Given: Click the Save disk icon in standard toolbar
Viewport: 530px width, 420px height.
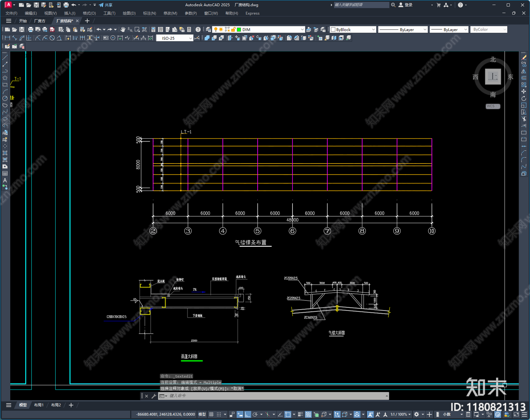Looking at the screenshot, I should 22,29.
